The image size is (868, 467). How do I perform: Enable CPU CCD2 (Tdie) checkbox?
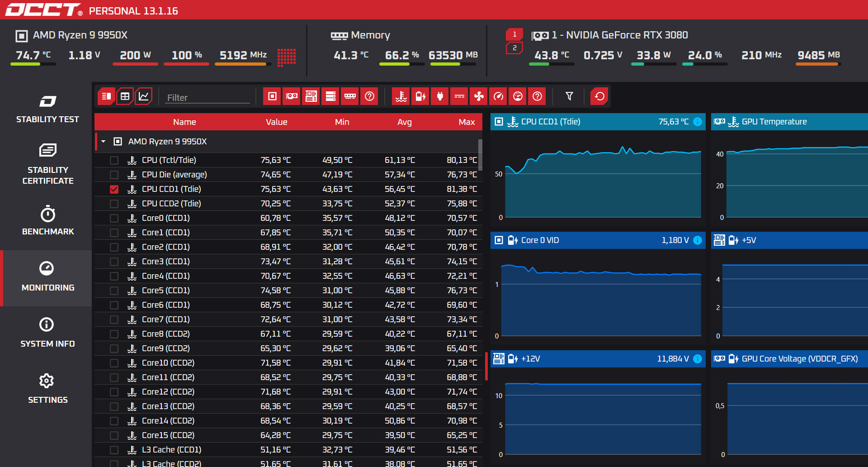pos(114,204)
